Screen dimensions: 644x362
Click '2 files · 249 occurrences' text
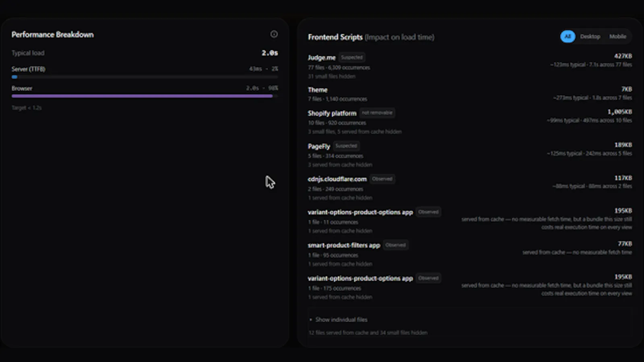[335, 189]
